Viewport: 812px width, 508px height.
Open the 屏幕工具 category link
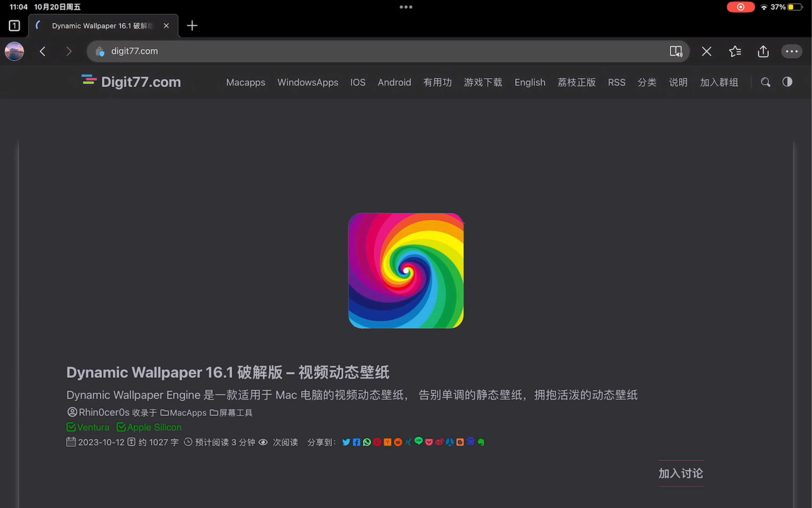click(x=231, y=413)
